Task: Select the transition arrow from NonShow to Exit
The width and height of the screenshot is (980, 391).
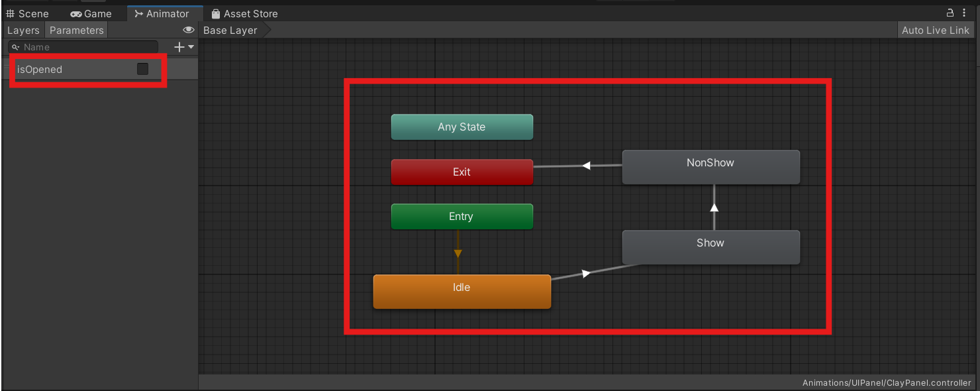Action: 586,166
